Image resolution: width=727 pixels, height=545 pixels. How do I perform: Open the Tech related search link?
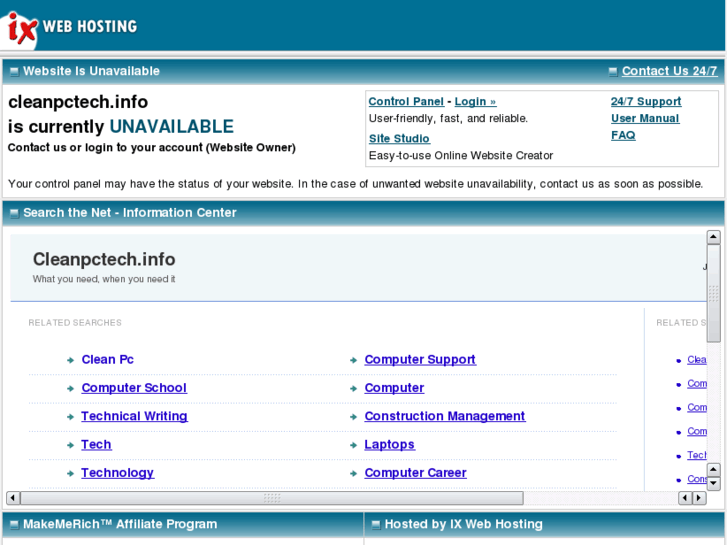tap(96, 444)
